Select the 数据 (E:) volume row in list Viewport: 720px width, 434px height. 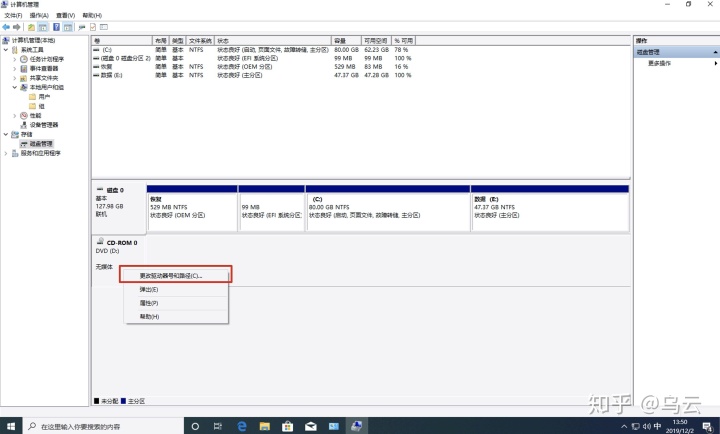[252, 75]
